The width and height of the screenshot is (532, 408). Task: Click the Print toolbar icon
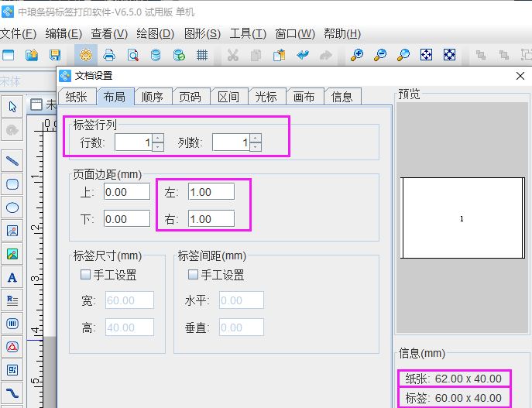109,55
